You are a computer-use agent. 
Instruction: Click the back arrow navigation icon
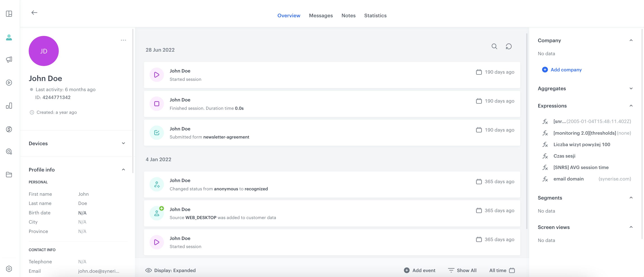click(34, 12)
